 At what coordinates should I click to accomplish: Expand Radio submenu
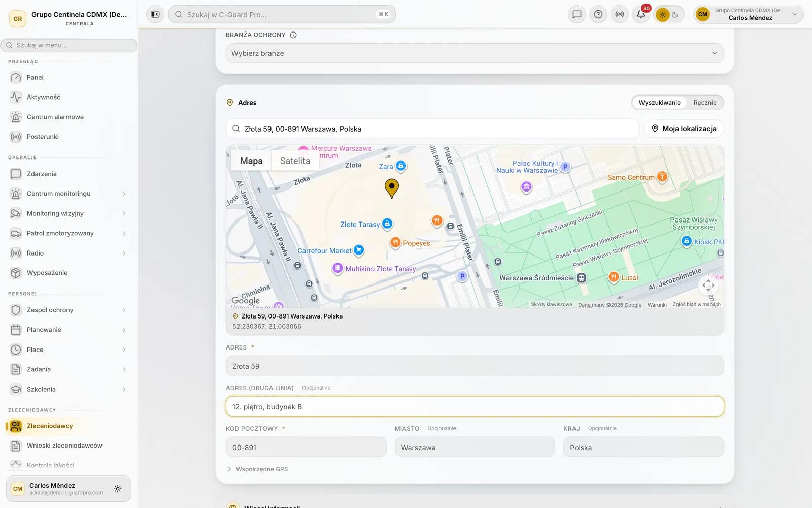pyautogui.click(x=124, y=253)
